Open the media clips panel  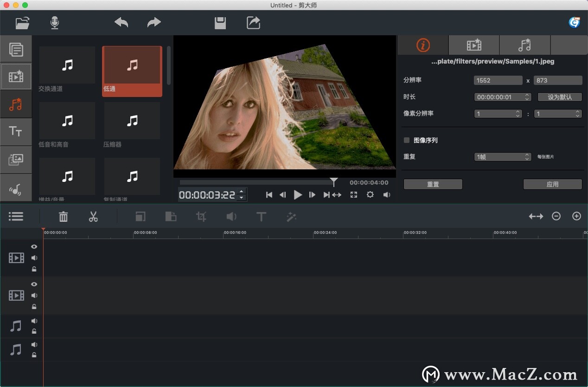point(16,49)
